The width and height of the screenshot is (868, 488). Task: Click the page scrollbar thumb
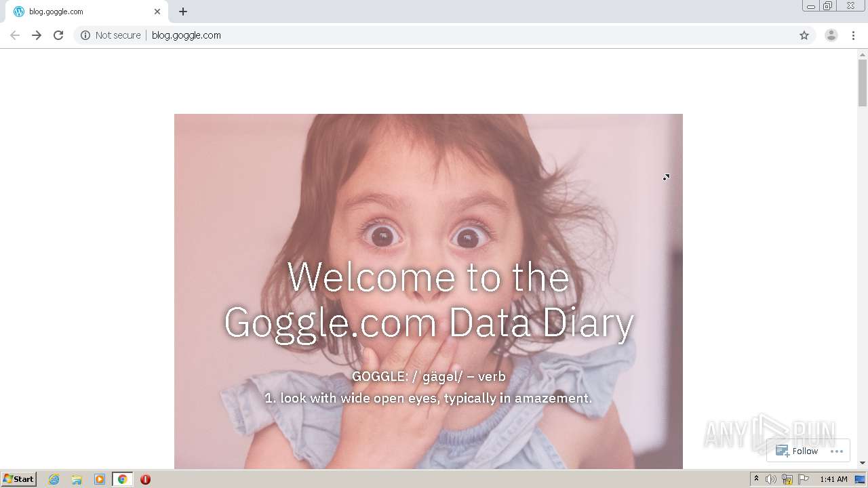(x=863, y=83)
